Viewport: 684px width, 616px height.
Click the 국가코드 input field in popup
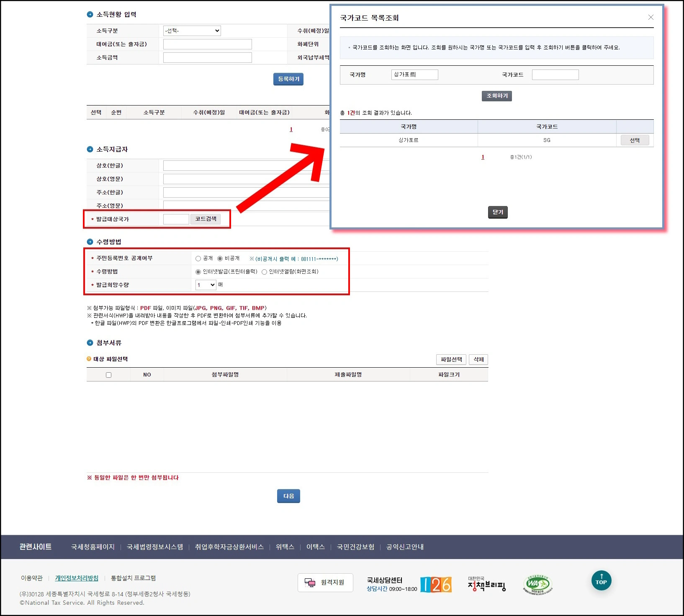coord(555,75)
